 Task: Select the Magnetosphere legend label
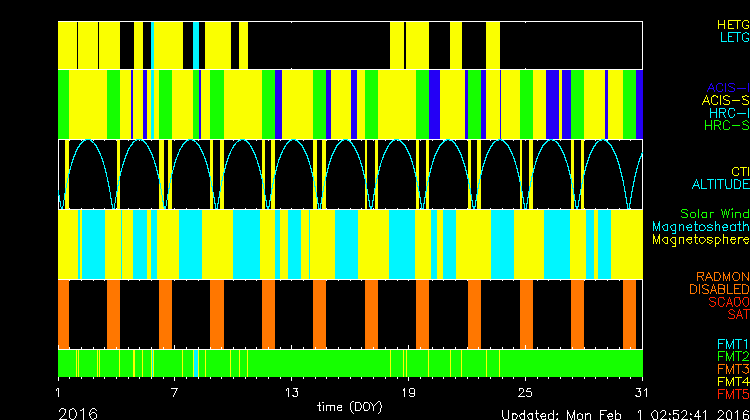click(700, 240)
